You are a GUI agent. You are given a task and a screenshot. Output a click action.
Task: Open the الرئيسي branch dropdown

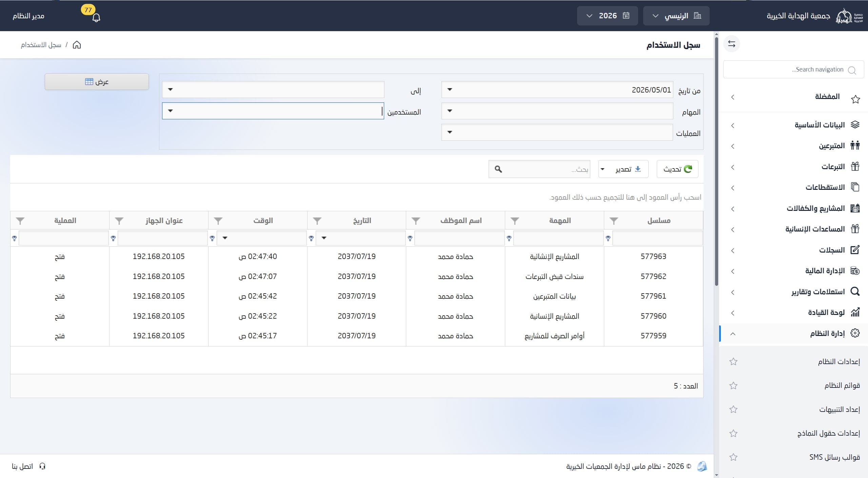(x=676, y=16)
